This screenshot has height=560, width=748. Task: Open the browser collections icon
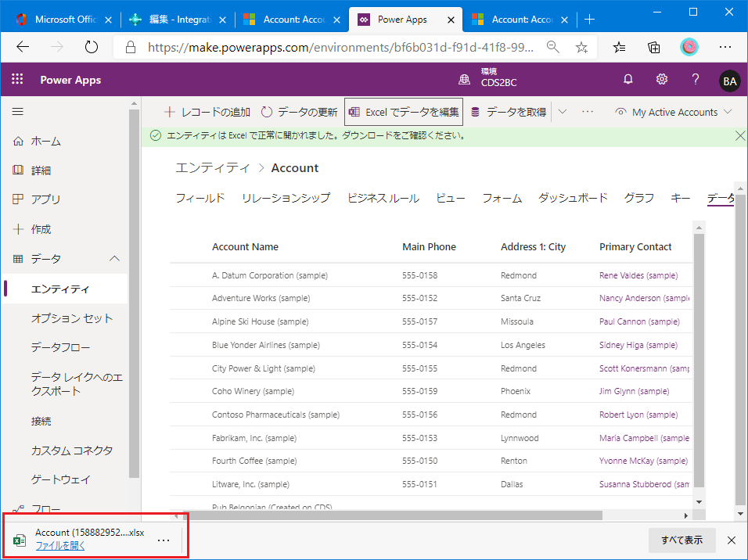(653, 47)
